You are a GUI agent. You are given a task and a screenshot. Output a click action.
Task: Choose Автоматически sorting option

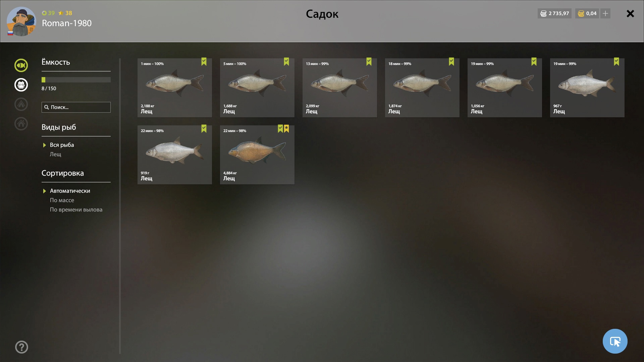(70, 191)
